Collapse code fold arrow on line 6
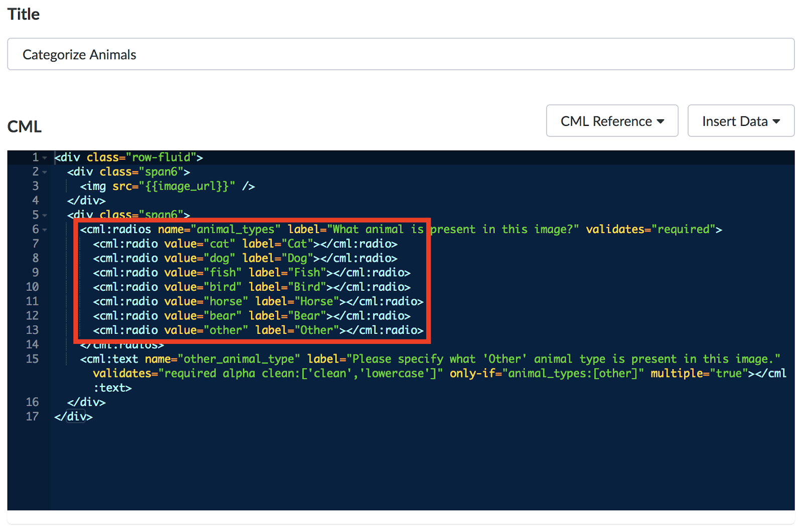This screenshot has height=532, width=803. coord(45,230)
